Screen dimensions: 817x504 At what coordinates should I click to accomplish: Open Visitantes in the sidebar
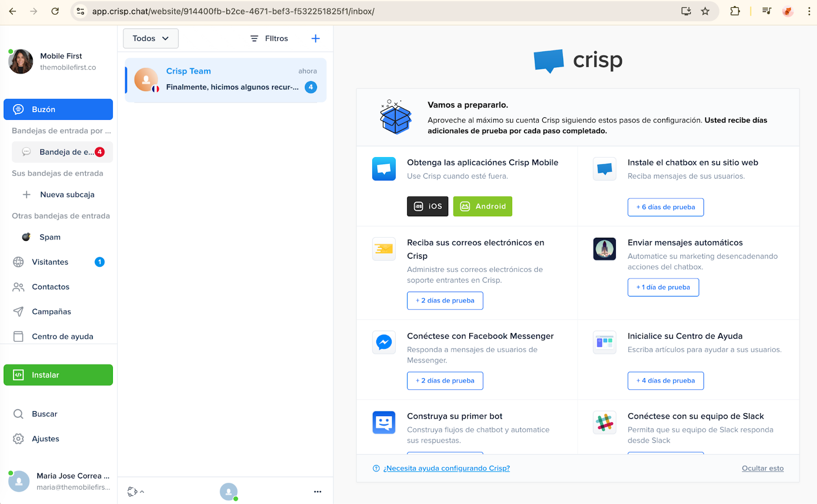point(58,262)
